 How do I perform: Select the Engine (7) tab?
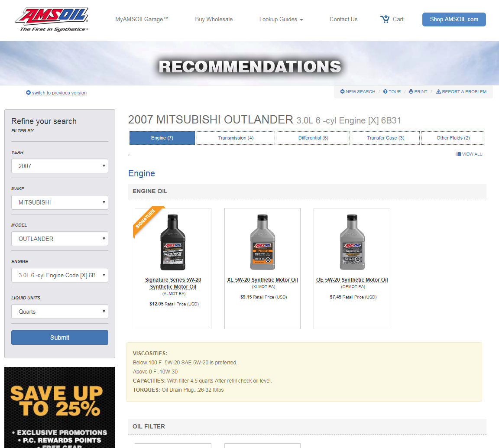point(162,138)
